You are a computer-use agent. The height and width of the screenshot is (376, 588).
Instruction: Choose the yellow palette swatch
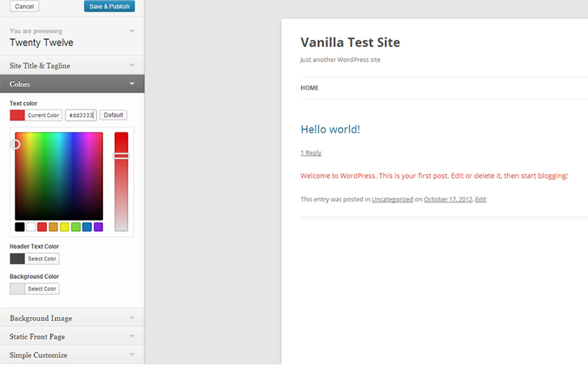coord(65,227)
